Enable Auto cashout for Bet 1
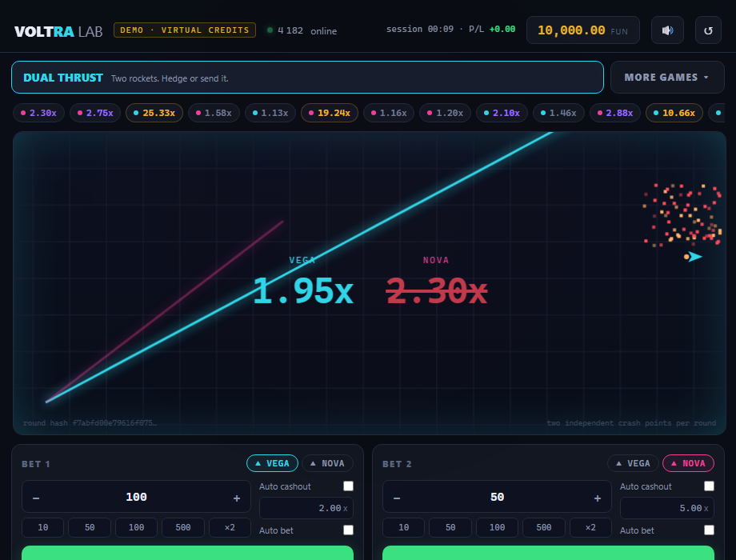Image resolution: width=736 pixels, height=560 pixels. tap(348, 486)
